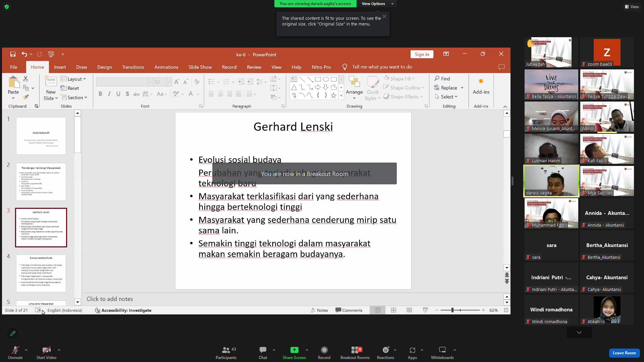Click Leave Room button
This screenshot has width=644, height=362.
click(624, 353)
